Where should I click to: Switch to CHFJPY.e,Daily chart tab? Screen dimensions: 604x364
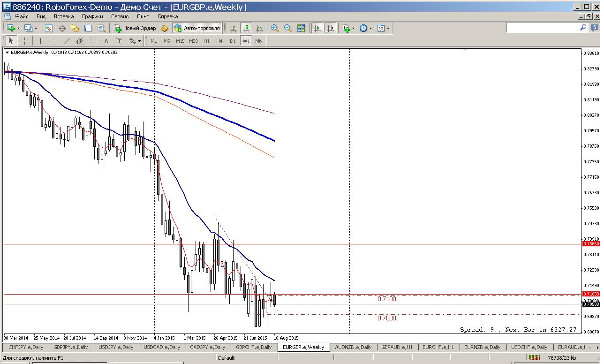pyautogui.click(x=26, y=347)
